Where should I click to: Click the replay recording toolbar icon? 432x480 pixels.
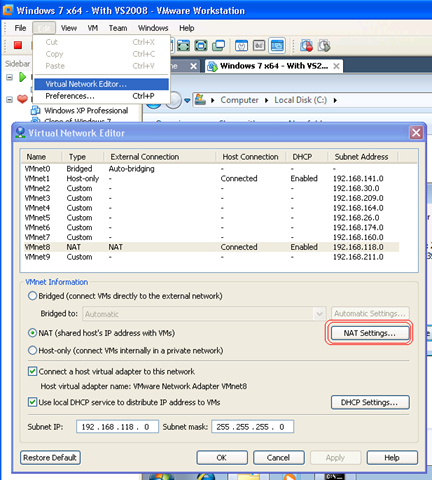pyautogui.click(x=324, y=45)
